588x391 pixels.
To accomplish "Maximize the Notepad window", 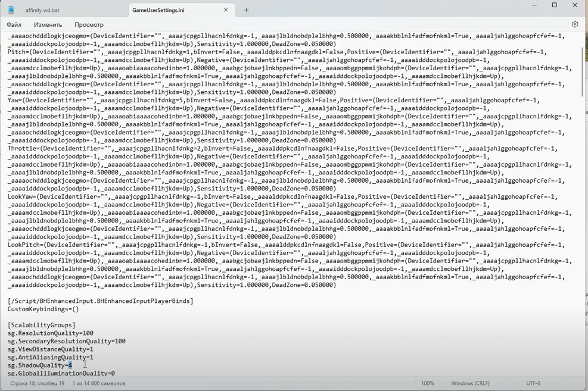I will coord(555,5).
